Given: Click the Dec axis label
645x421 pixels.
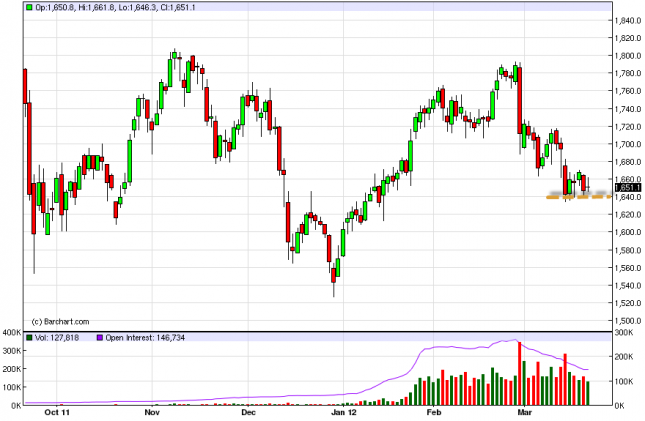Looking at the screenshot, I should pos(248,412).
